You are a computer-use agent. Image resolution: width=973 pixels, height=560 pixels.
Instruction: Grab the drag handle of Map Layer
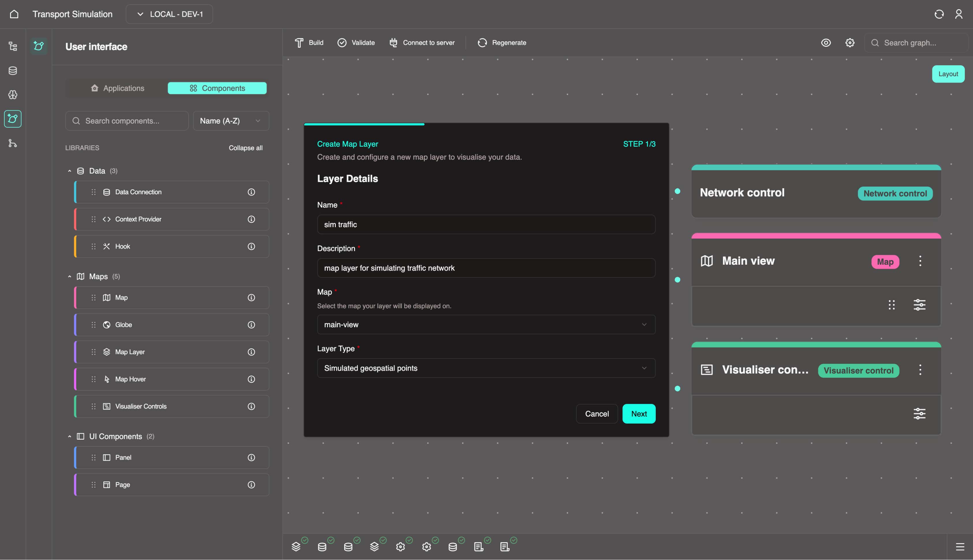pyautogui.click(x=94, y=352)
